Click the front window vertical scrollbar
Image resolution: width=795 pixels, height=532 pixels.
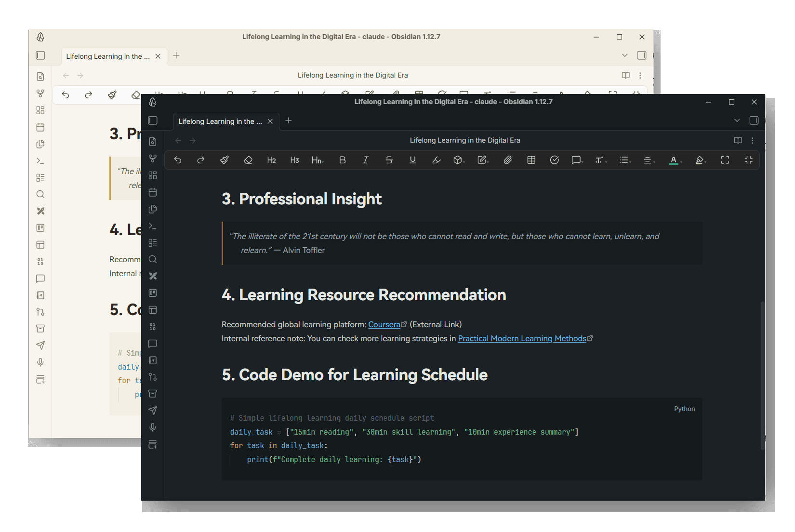coord(763,376)
